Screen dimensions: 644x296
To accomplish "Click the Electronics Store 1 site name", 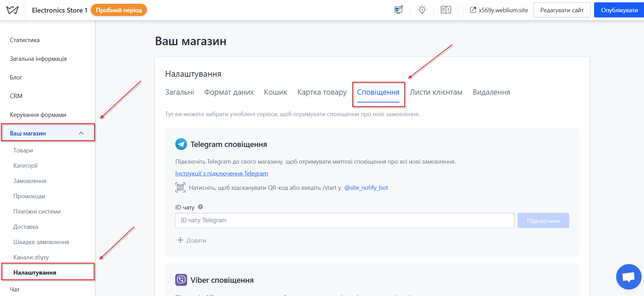I will 59,10.
